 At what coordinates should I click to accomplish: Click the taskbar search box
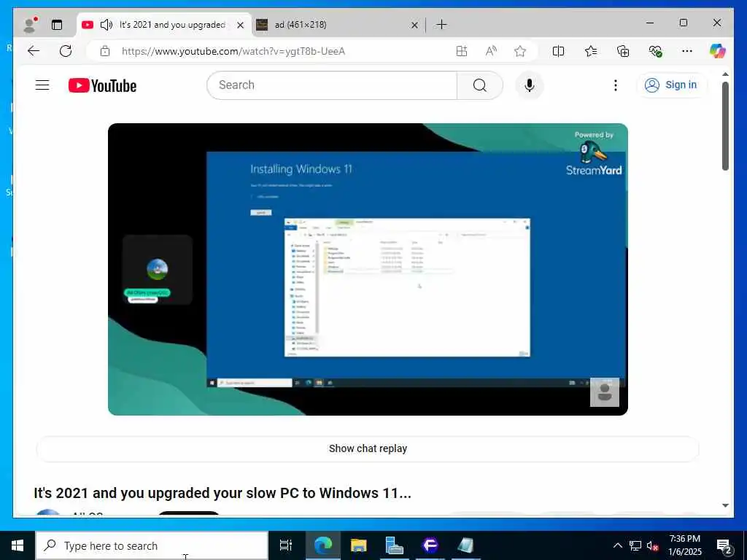[x=152, y=545]
